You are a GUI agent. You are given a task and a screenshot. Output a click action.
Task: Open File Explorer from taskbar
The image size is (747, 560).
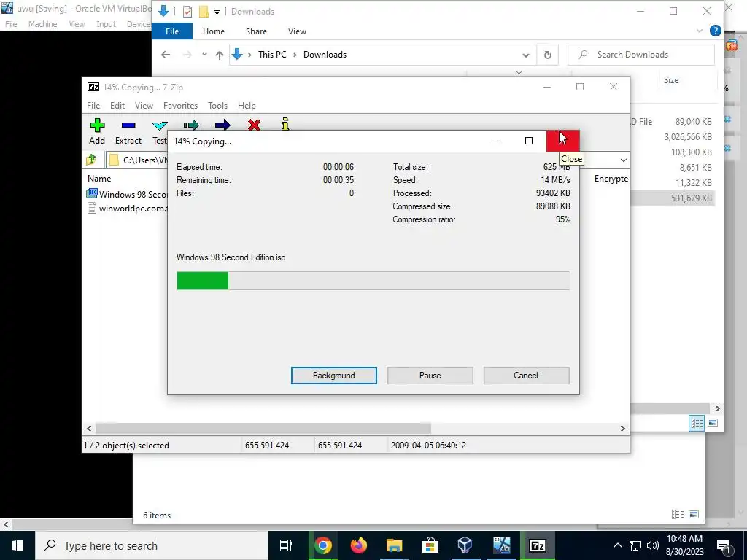(394, 545)
